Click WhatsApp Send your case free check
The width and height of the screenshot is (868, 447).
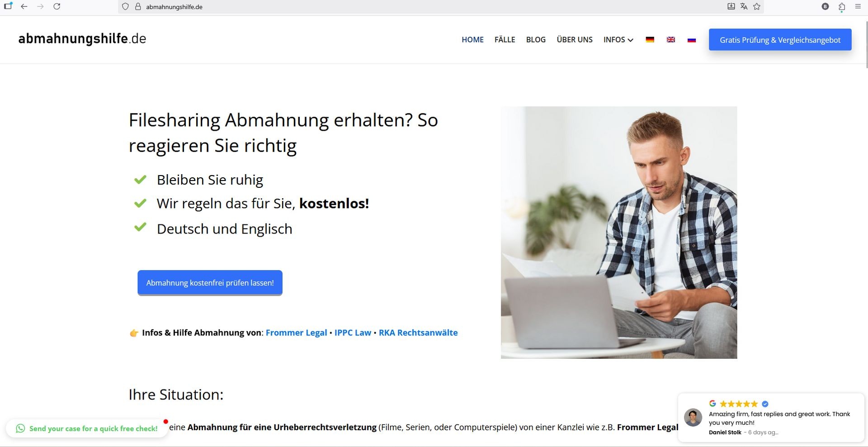click(x=87, y=428)
